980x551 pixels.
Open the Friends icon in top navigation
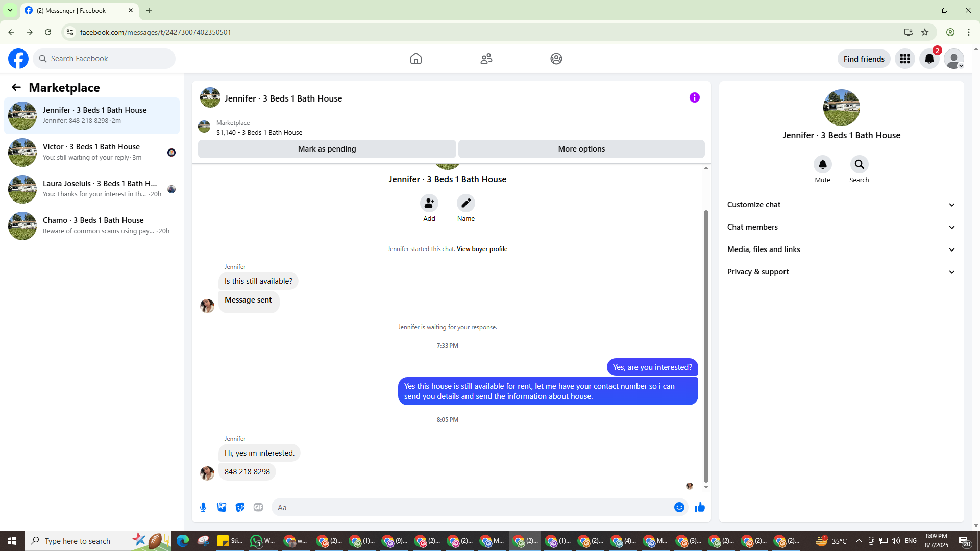coord(486,59)
